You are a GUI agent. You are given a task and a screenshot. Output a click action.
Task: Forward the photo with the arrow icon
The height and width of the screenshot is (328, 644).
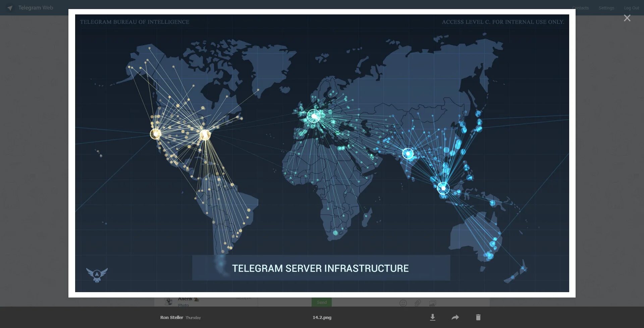[x=455, y=317]
